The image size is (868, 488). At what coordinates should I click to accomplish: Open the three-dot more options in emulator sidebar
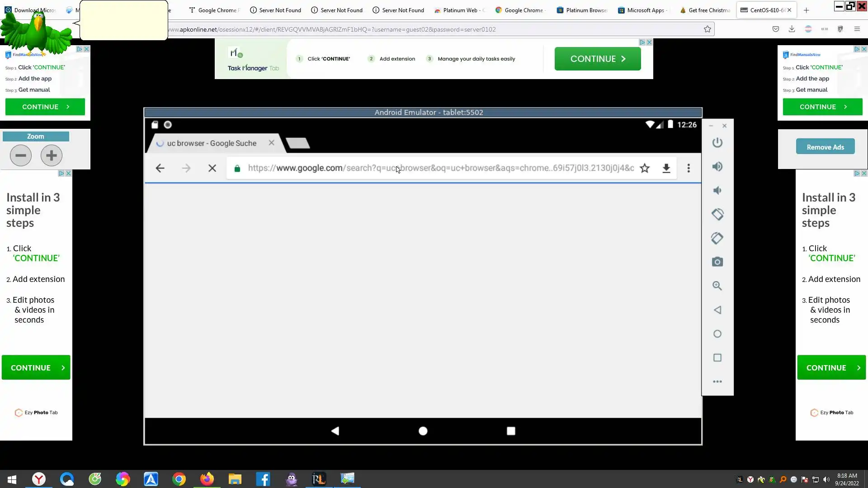[717, 382]
